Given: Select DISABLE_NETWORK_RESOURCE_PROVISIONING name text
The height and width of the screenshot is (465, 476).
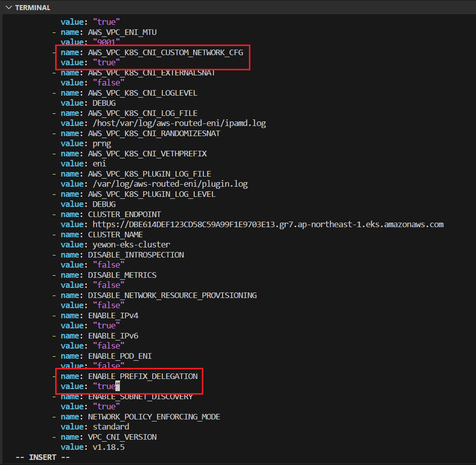Looking at the screenshot, I should pyautogui.click(x=172, y=295).
